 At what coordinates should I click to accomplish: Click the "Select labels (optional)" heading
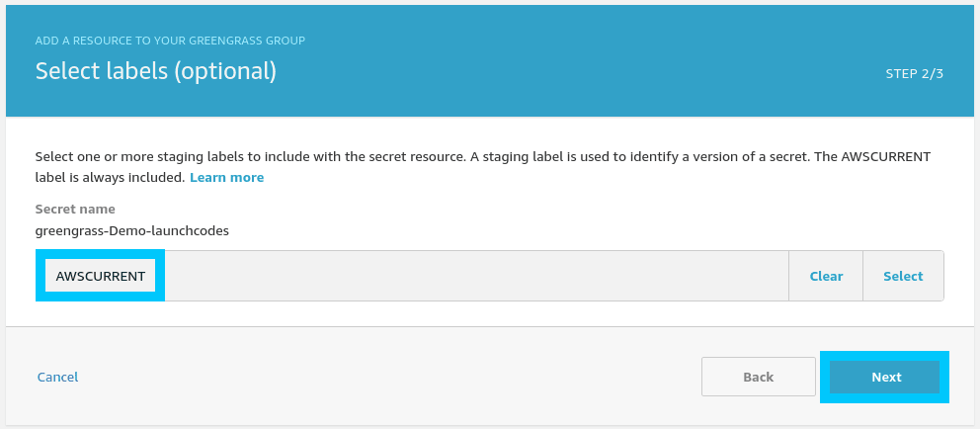click(155, 71)
